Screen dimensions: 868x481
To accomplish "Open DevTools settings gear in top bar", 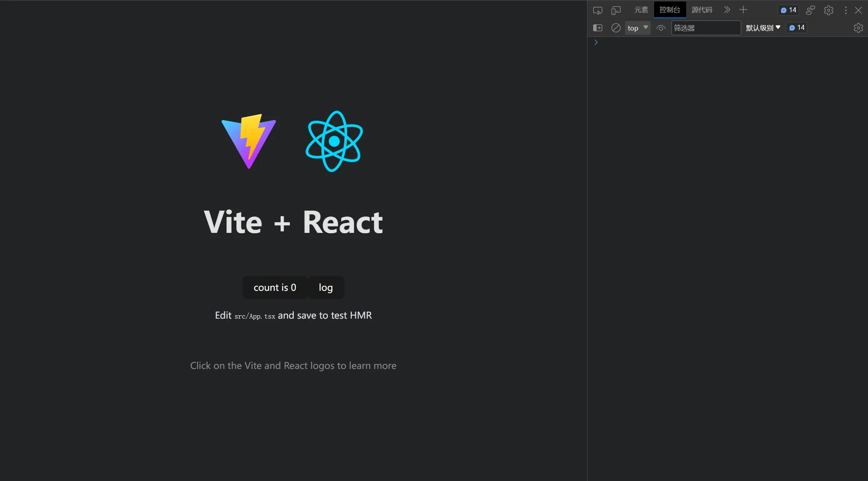I will click(x=828, y=10).
